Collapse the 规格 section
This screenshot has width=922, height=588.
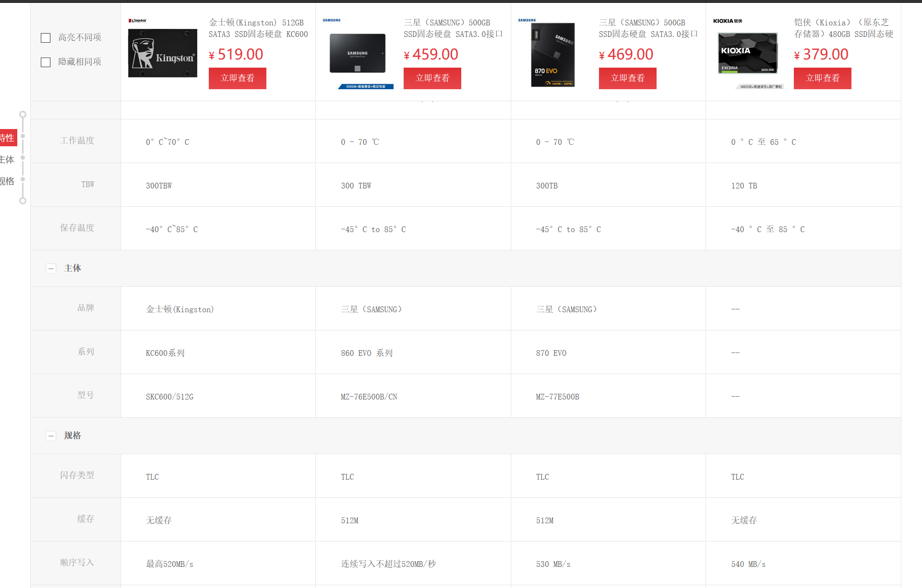coord(51,436)
